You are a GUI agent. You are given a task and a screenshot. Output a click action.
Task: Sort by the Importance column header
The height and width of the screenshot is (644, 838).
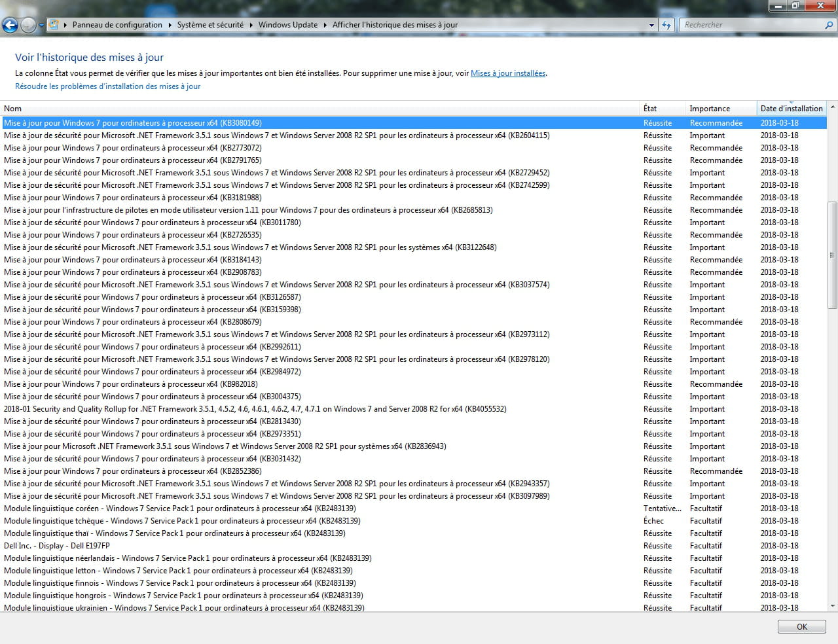pos(721,109)
